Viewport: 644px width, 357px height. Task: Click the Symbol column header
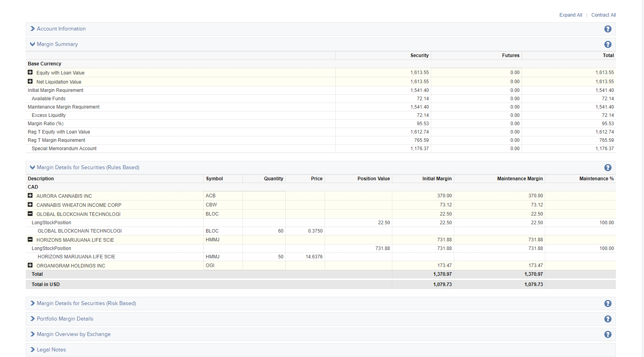[x=214, y=179]
